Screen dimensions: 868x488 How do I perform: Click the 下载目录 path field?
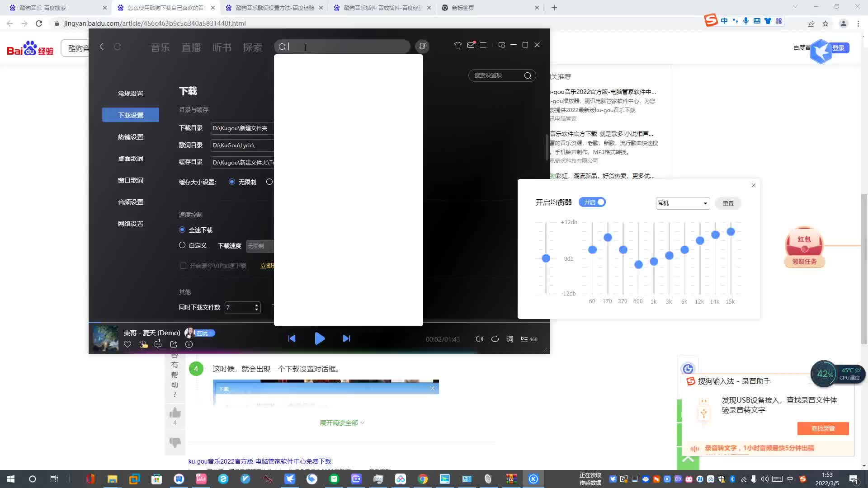[x=243, y=128]
